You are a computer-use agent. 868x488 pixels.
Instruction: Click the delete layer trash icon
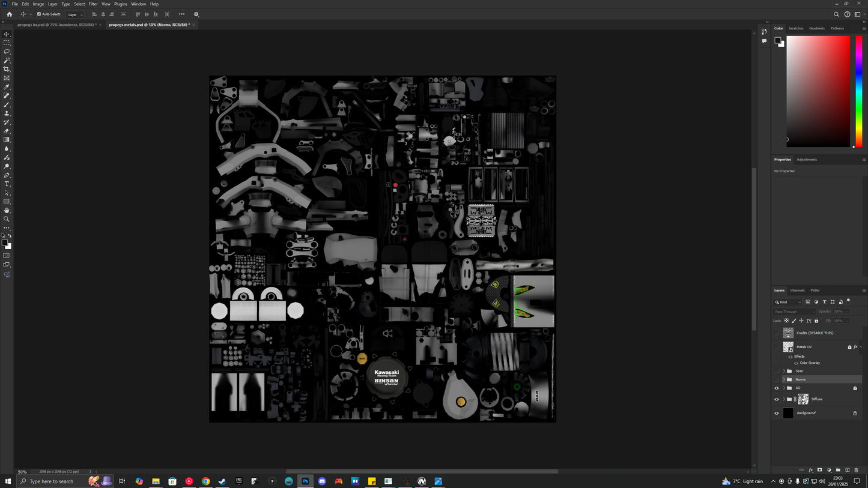click(856, 470)
